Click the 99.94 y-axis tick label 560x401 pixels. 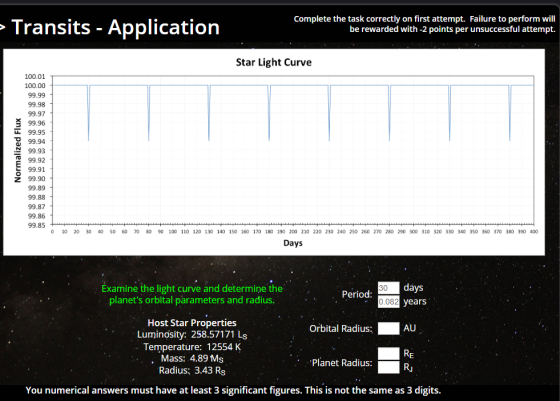click(x=36, y=141)
